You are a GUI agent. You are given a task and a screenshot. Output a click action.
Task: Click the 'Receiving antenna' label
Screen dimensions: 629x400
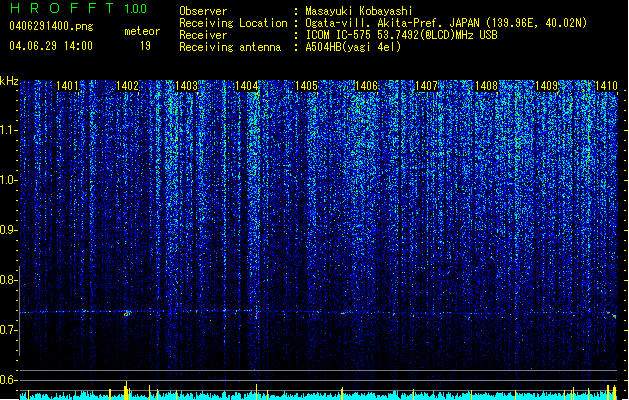230,47
